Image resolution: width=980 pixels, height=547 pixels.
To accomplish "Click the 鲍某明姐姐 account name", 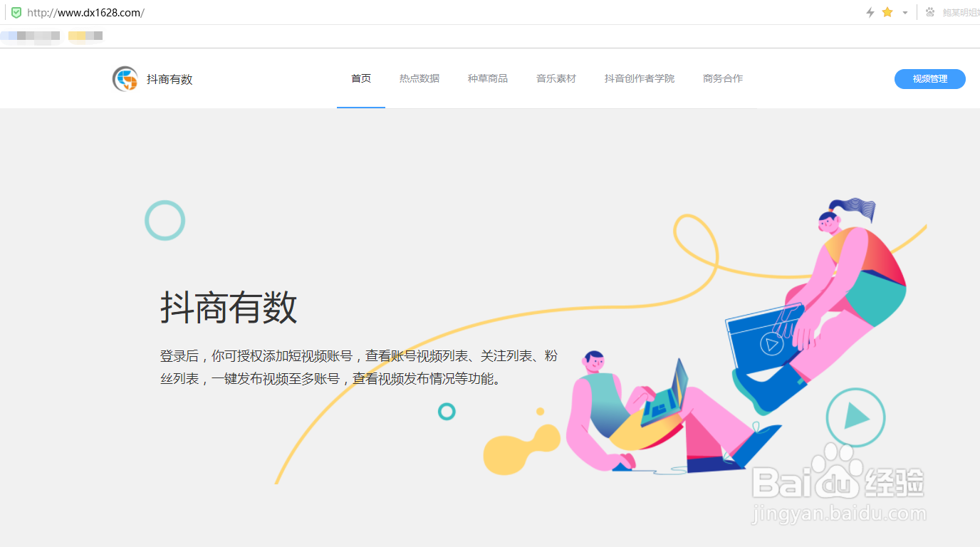I will click(x=960, y=12).
